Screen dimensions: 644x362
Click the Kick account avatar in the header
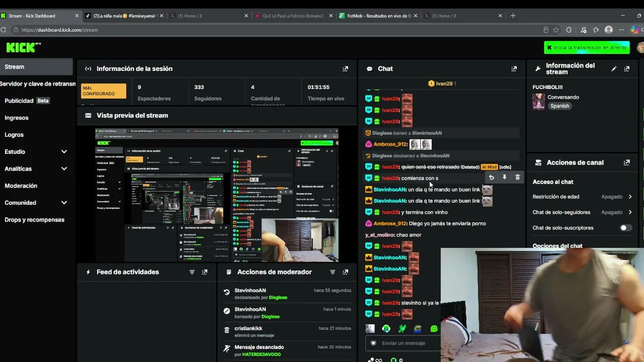640,47
